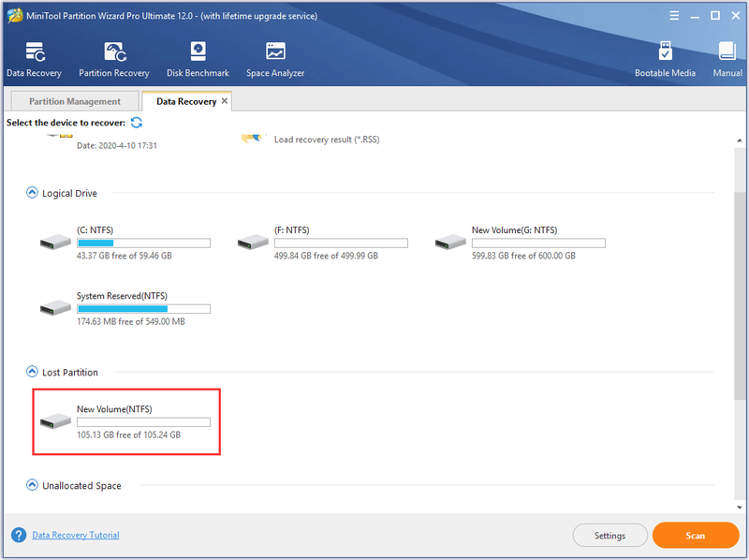The height and width of the screenshot is (560, 749).
Task: Open the Data Recovery Tutorial link
Action: pos(76,535)
